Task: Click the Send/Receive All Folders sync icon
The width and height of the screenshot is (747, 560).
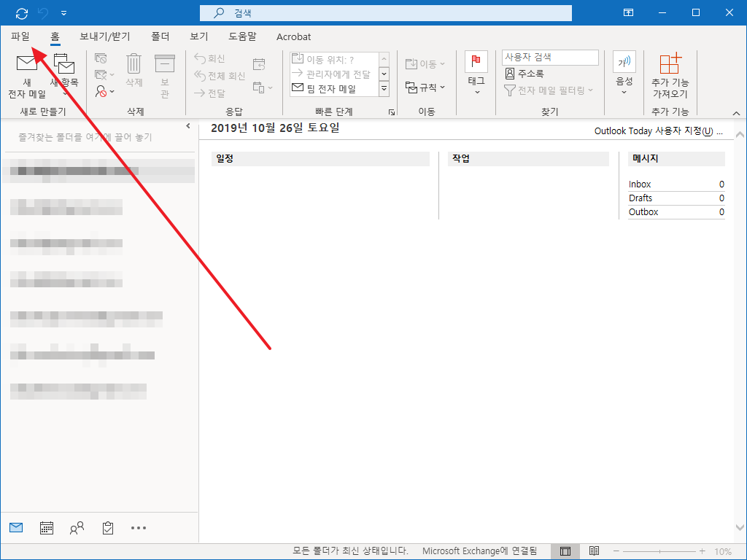Action: click(x=21, y=13)
